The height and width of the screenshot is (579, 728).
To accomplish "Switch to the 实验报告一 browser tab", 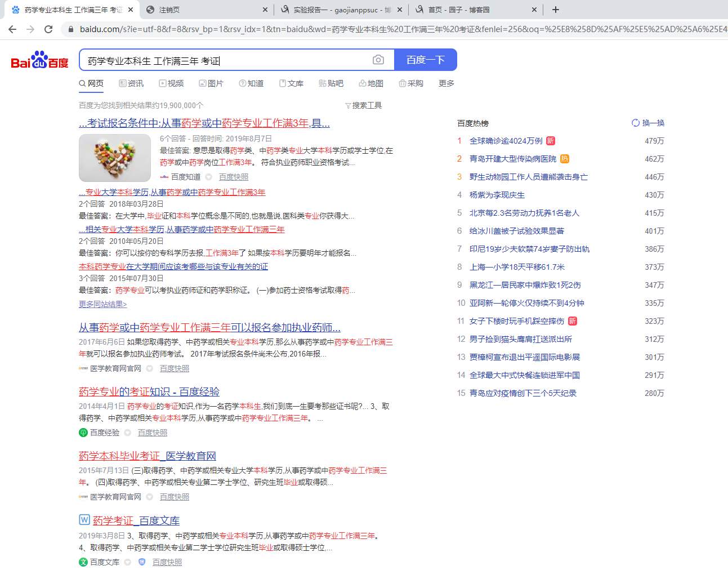I will click(x=342, y=10).
